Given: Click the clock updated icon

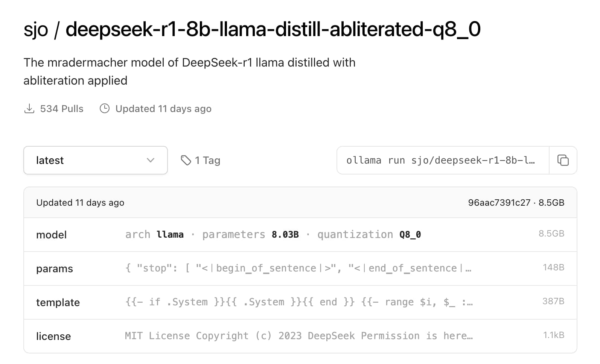Looking at the screenshot, I should (104, 109).
